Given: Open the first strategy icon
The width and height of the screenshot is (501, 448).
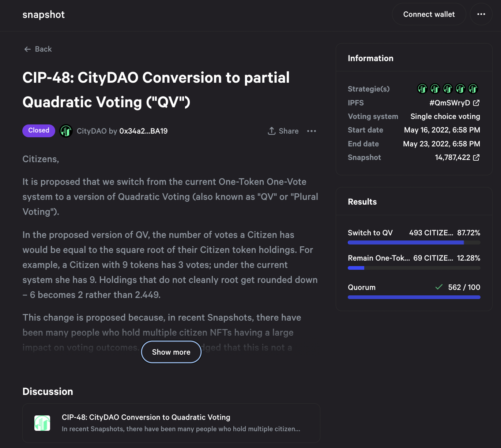Looking at the screenshot, I should [x=422, y=89].
